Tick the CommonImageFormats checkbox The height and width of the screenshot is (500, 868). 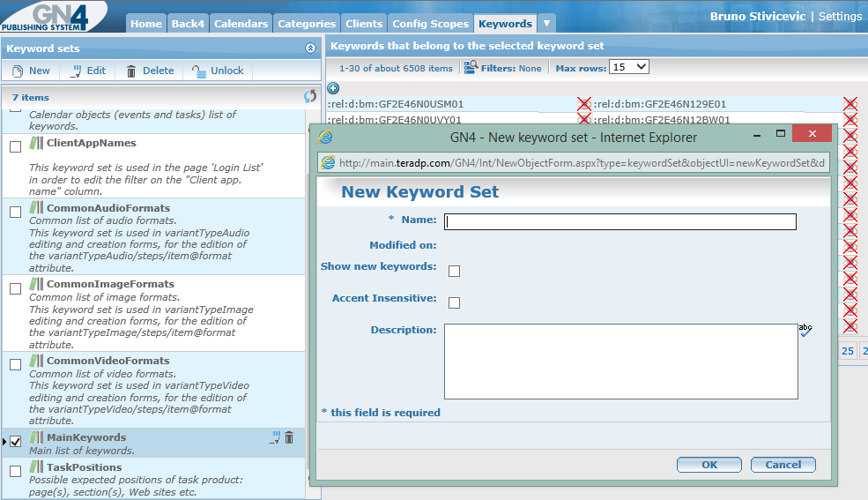16,288
